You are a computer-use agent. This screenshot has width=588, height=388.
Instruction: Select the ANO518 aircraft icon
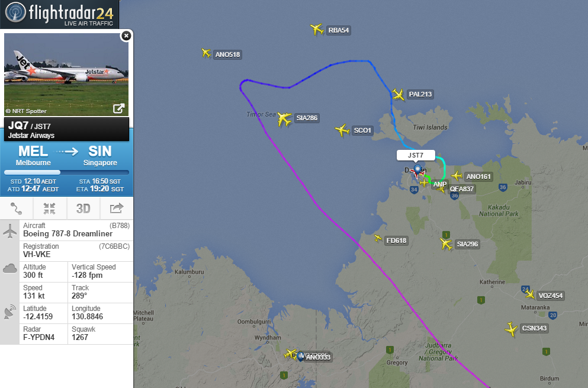(206, 53)
